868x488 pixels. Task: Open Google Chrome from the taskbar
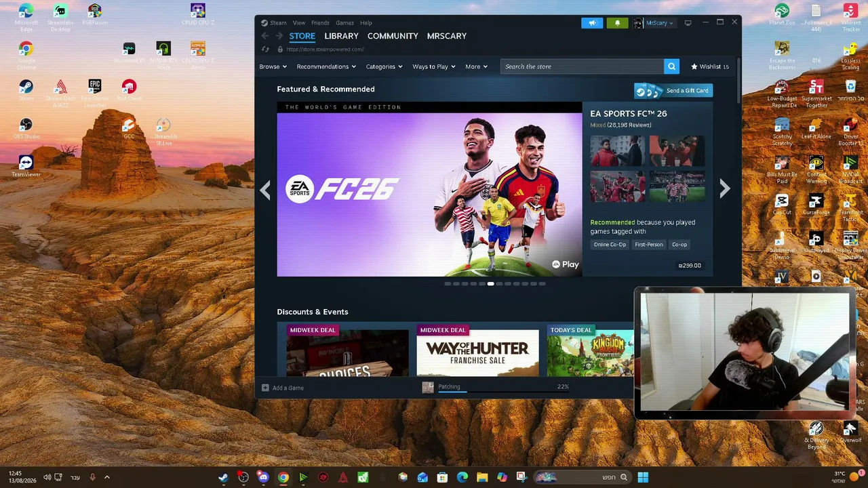pyautogui.click(x=283, y=477)
